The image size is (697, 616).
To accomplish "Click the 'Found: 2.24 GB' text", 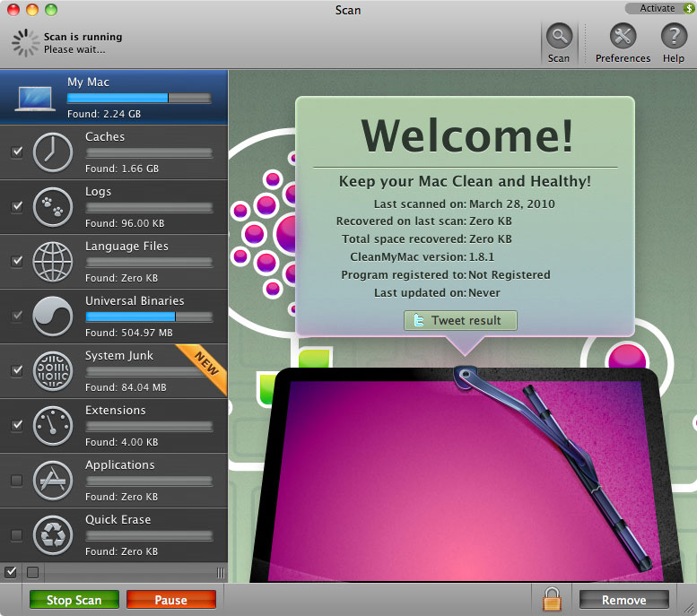I will tap(104, 114).
